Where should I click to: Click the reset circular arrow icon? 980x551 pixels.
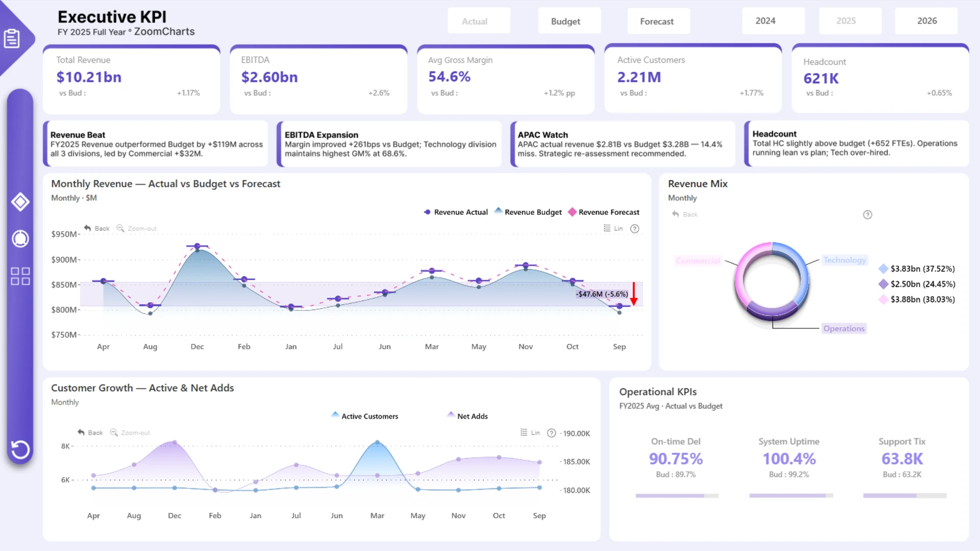coord(20,449)
